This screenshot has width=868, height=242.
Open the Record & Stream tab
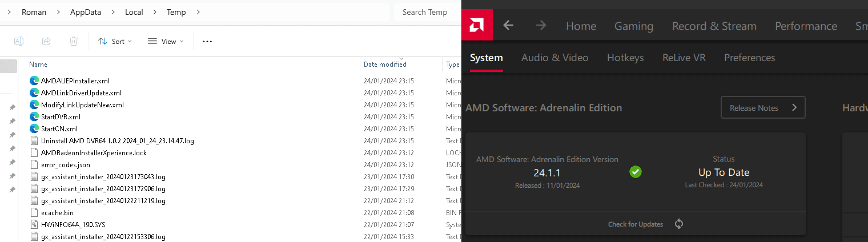pyautogui.click(x=714, y=26)
